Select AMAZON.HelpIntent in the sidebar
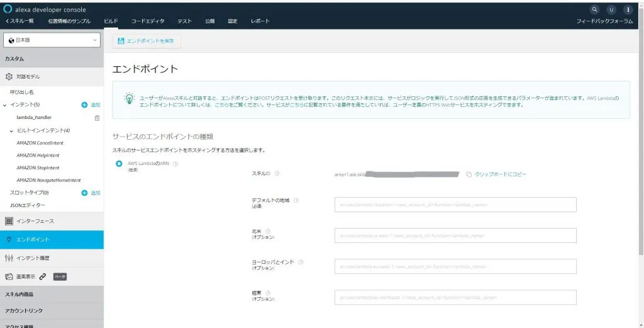 point(38,156)
